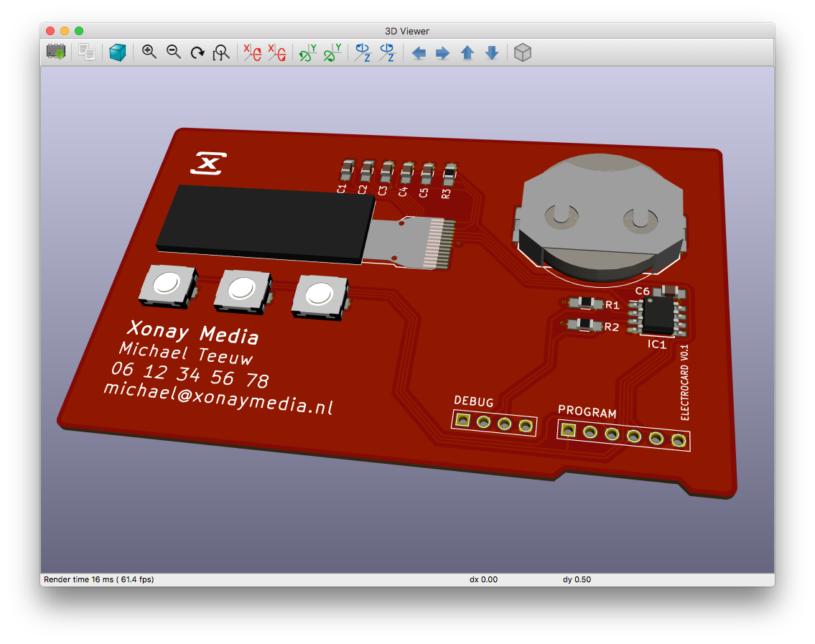Redraw the view with the circular arrow
This screenshot has width=815, height=644.
[197, 52]
